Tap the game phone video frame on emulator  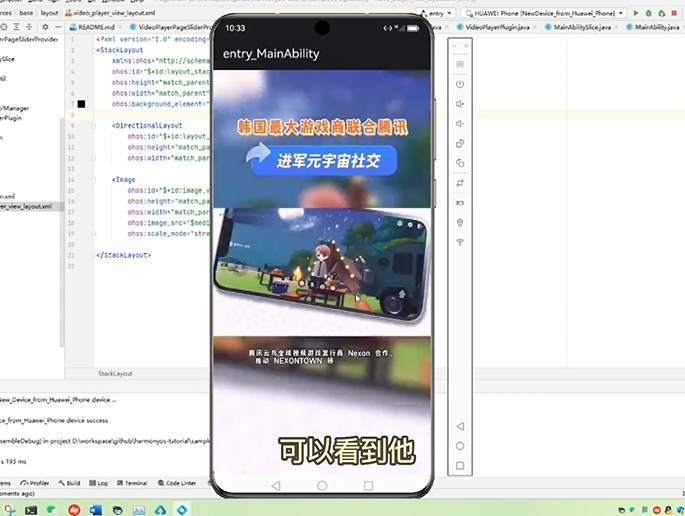(322, 272)
